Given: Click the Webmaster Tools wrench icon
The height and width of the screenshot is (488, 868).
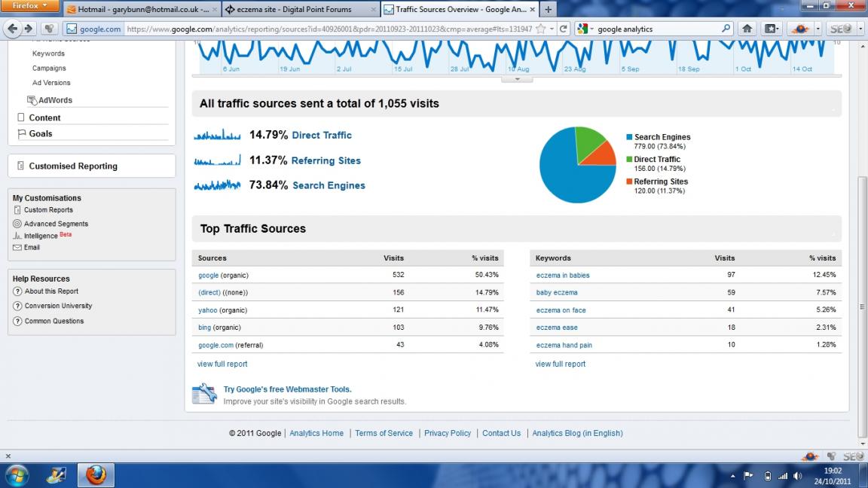Looking at the screenshot, I should (x=204, y=393).
